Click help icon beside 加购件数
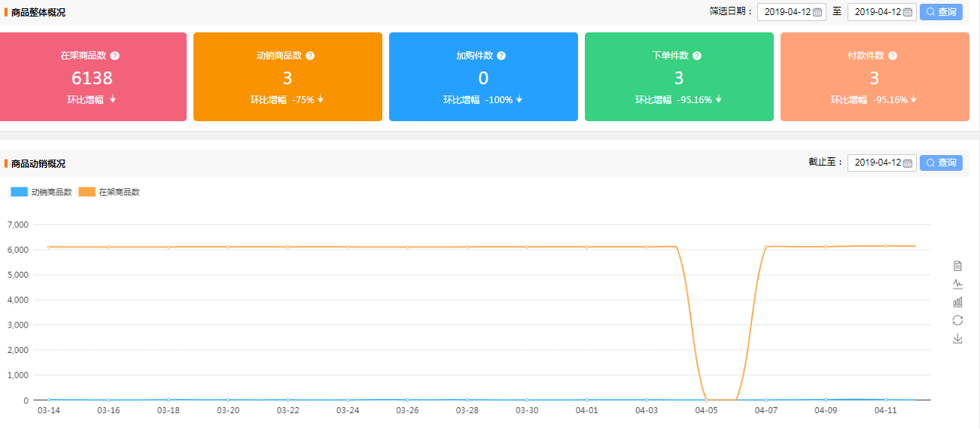The image size is (980, 429). click(x=501, y=56)
